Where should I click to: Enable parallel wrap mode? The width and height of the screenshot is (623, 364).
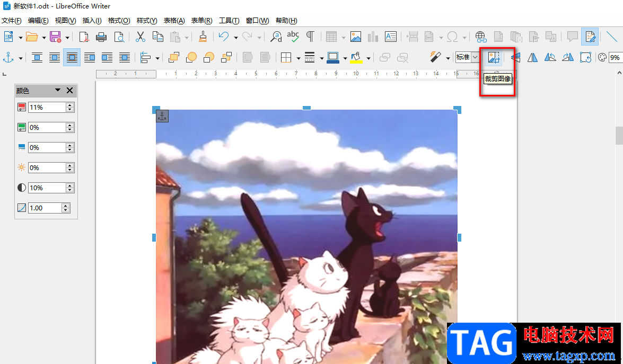[x=55, y=58]
